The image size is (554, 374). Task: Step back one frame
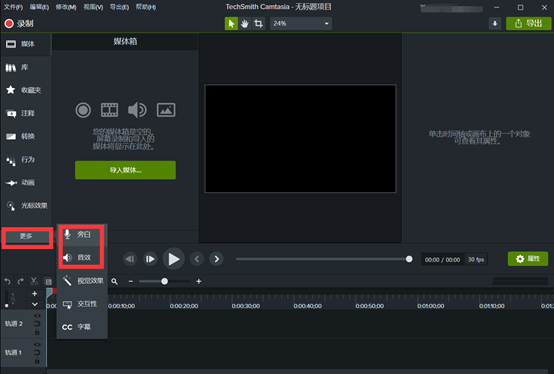130,259
